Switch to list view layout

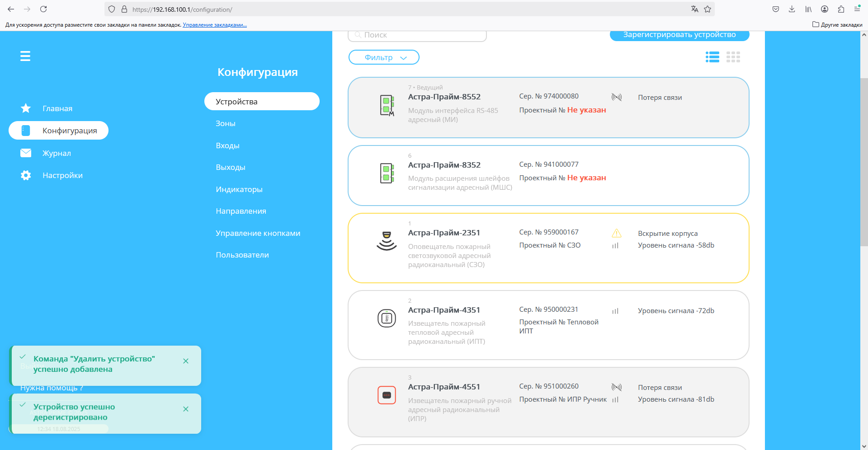coord(712,57)
